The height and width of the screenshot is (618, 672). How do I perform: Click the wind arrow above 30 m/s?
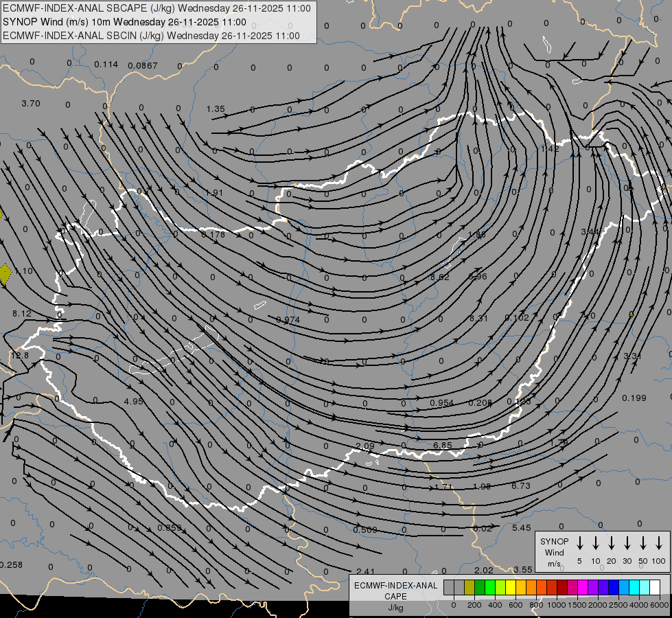coord(627,542)
